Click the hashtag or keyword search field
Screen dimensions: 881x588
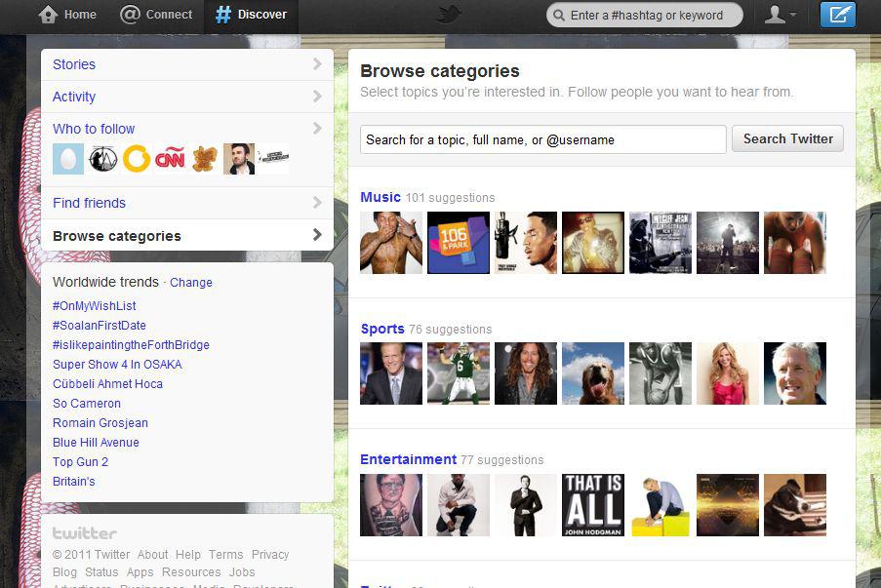pos(645,16)
